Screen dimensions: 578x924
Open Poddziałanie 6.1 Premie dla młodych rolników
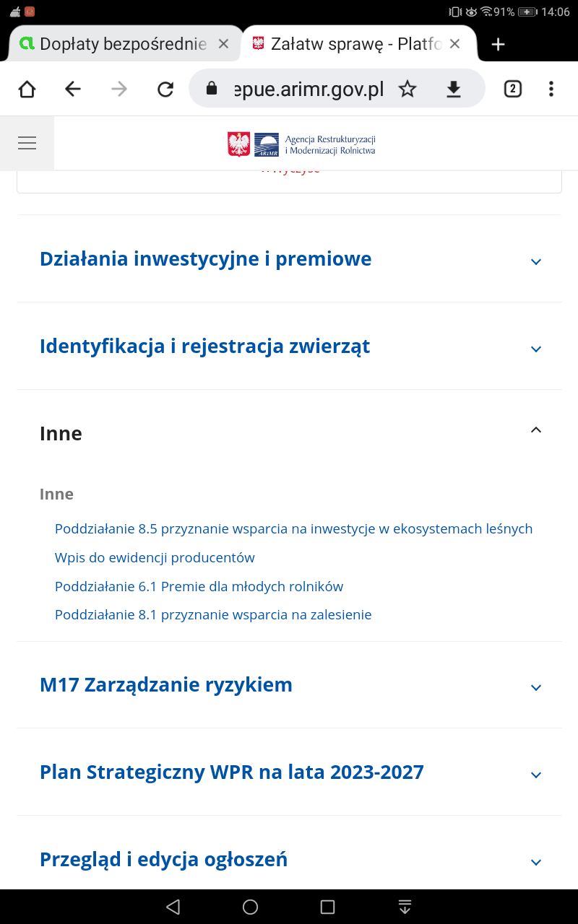[x=199, y=586]
